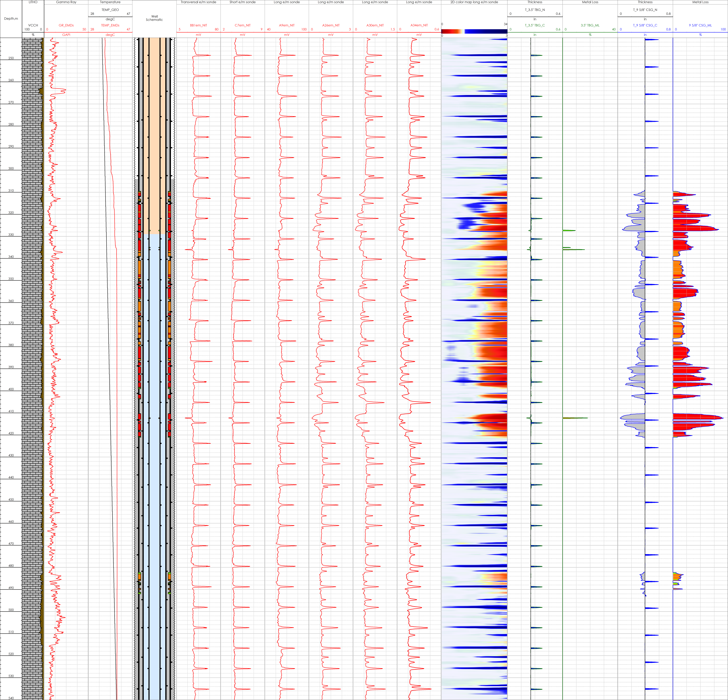This screenshot has width=728, height=700.
Task: Click the A9em_NIT curve label
Action: pos(287,25)
